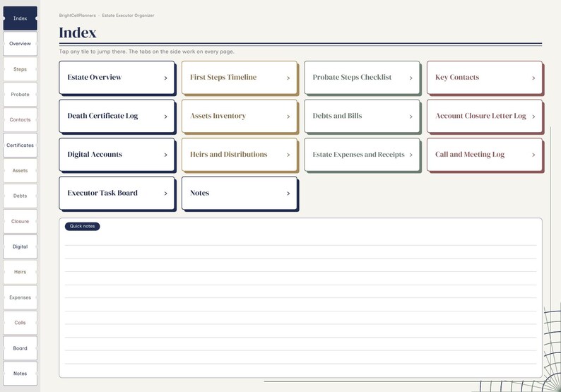Switch to the Digital side tab
This screenshot has height=392, width=561.
click(20, 247)
